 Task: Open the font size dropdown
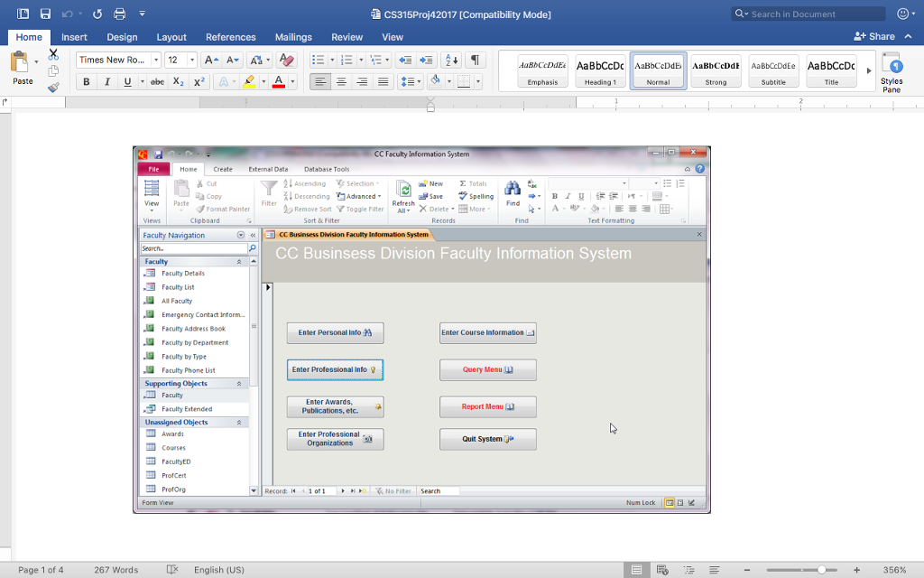pyautogui.click(x=192, y=60)
